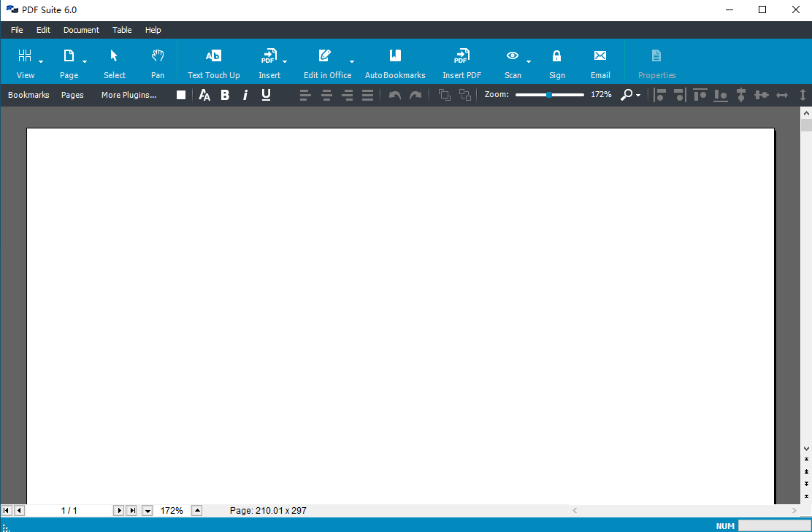
Task: Go to first page button
Action: click(x=7, y=511)
